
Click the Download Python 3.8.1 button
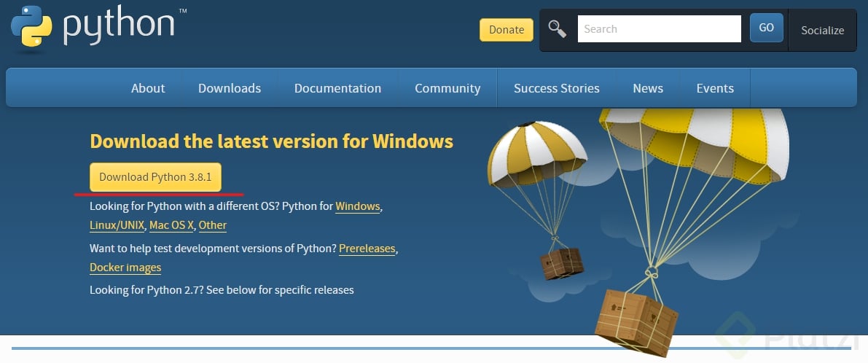pos(155,177)
